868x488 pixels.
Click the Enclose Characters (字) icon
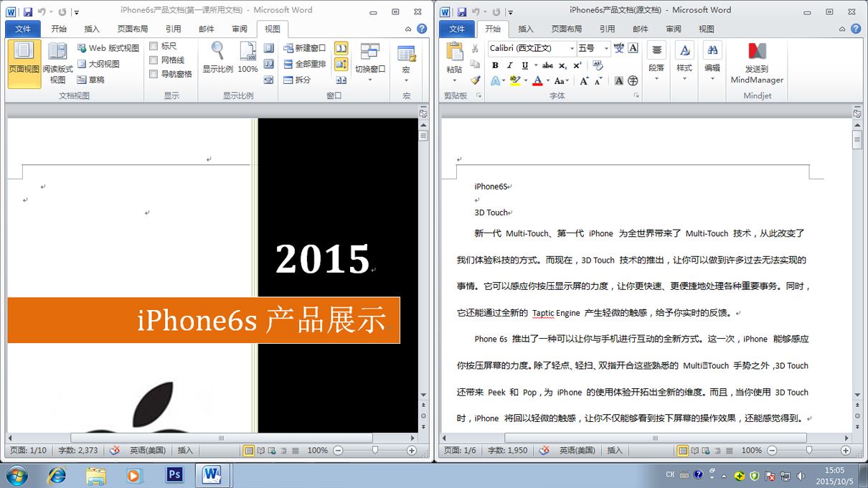point(633,81)
